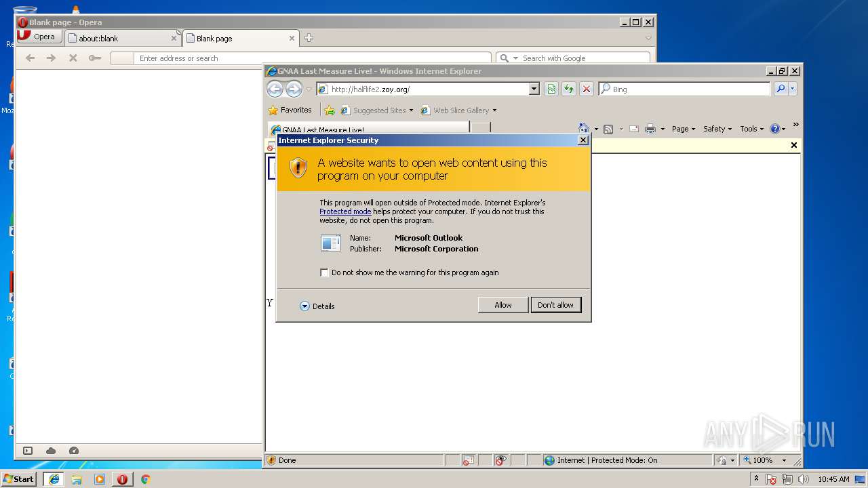
Task: Click Windows Explorer folder taskbar icon
Action: 77,479
